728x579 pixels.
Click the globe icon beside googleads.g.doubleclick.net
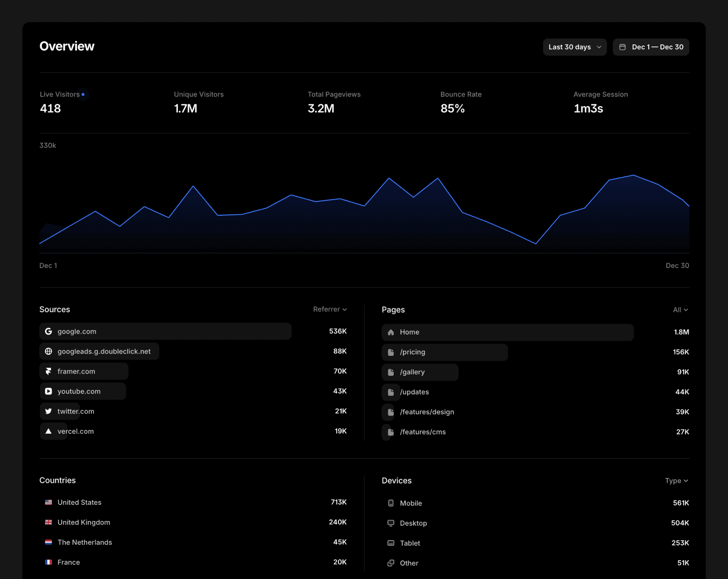48,351
